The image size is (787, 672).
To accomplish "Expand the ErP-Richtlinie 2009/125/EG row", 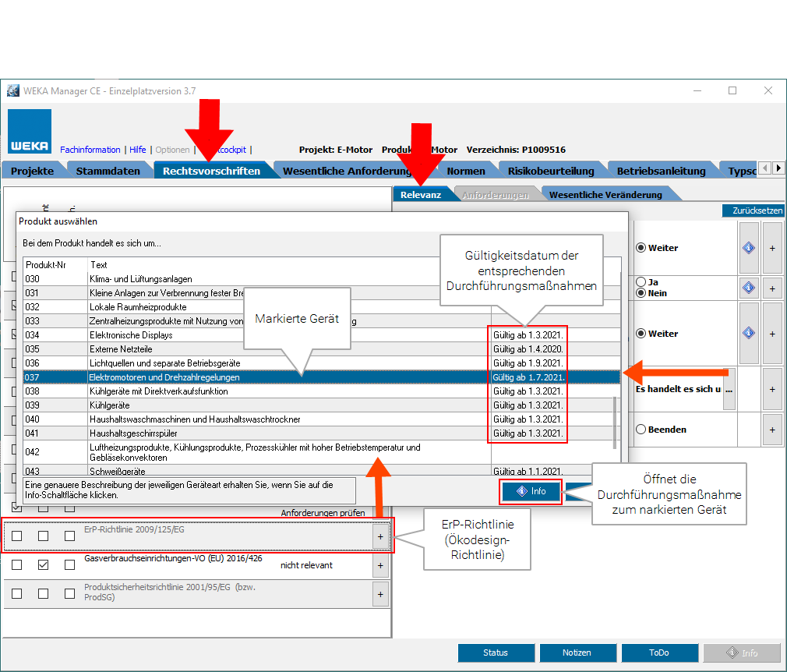I will (x=380, y=536).
